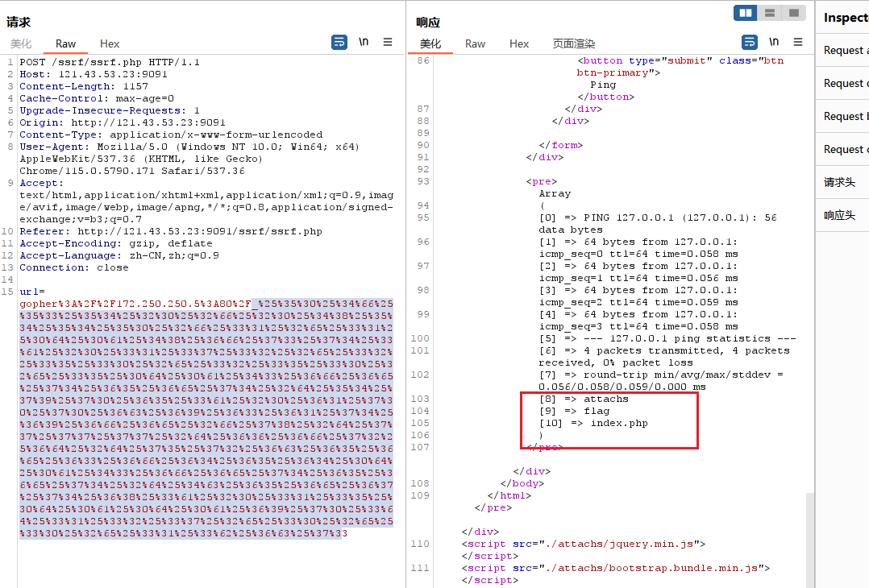The height and width of the screenshot is (588, 869).
Task: Click the 响应 panel heading
Action: pos(428,22)
